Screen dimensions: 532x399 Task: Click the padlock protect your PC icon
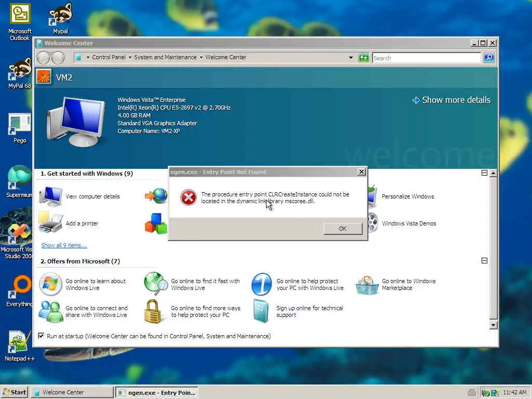tap(152, 311)
